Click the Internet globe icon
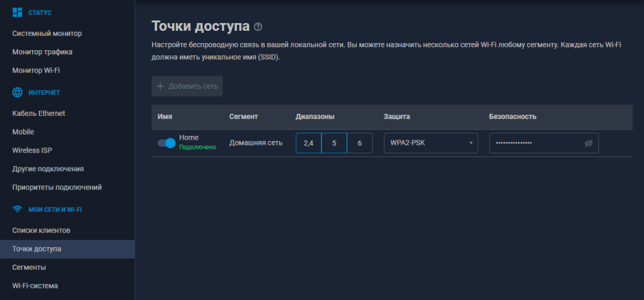Viewport: 644px width, 300px height. click(x=17, y=93)
